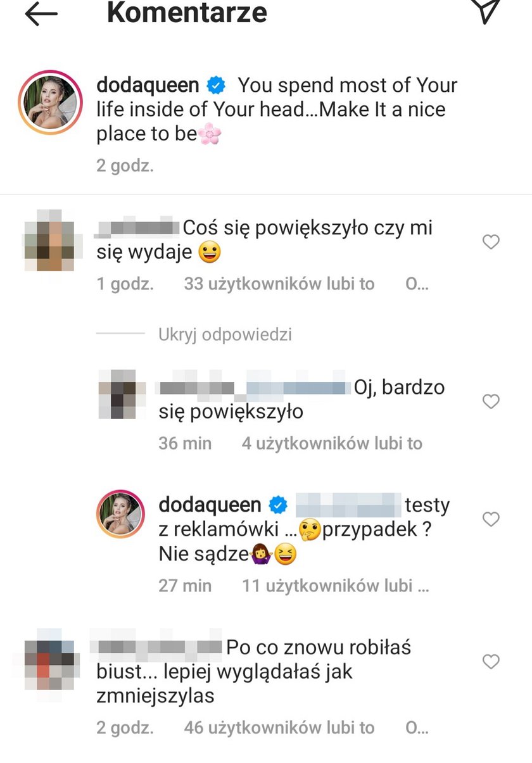This screenshot has width=532, height=763.
Task: Like dodaqueen's 'testy z reklamówki' reply
Action: (491, 519)
